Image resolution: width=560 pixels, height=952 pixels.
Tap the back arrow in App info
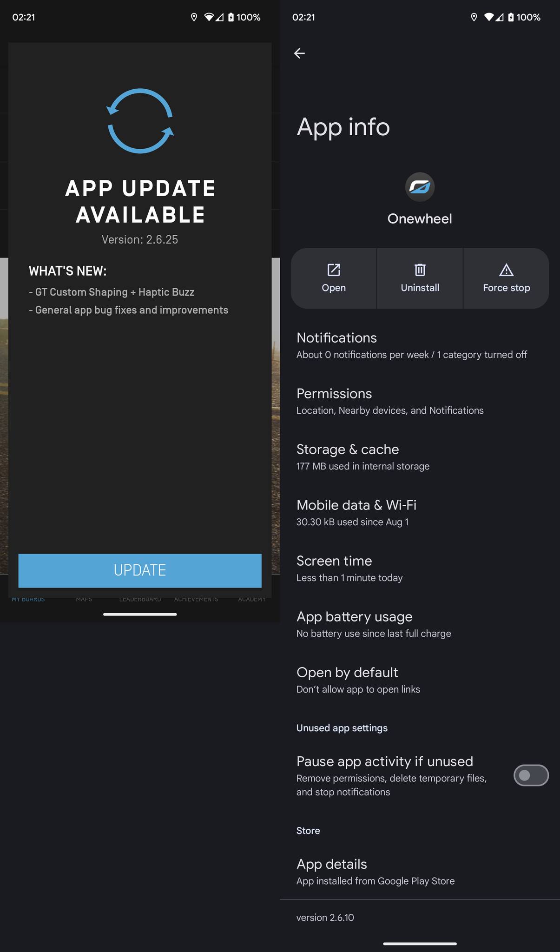[x=299, y=53]
